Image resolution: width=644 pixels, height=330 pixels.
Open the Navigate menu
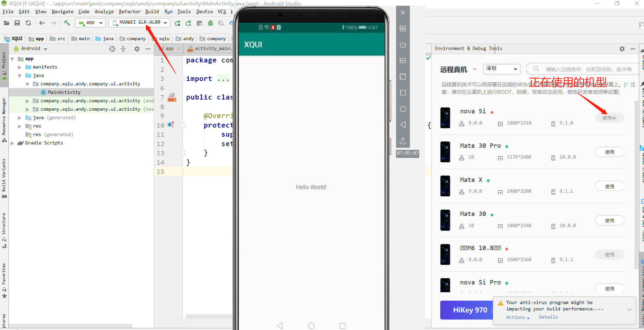(x=62, y=11)
